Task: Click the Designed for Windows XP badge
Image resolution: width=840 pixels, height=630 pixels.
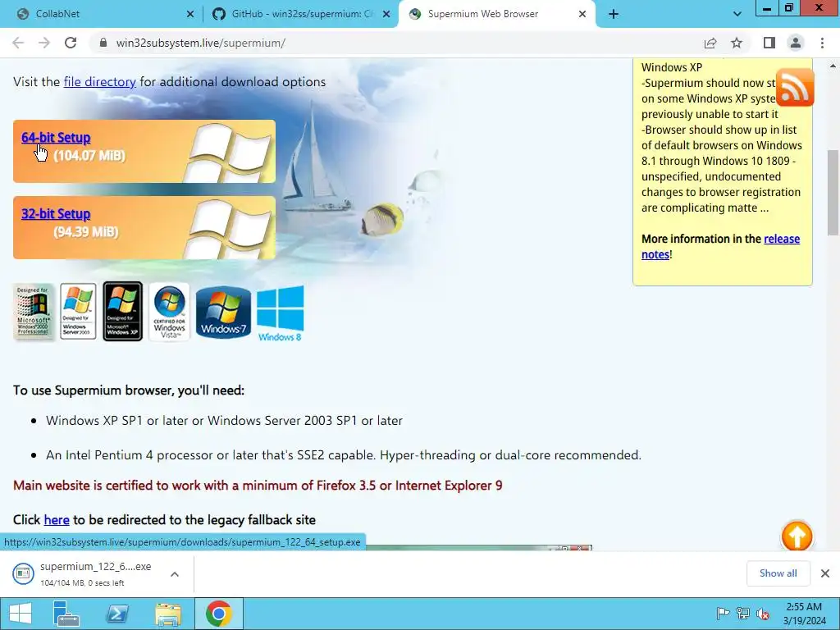Action: [123, 311]
